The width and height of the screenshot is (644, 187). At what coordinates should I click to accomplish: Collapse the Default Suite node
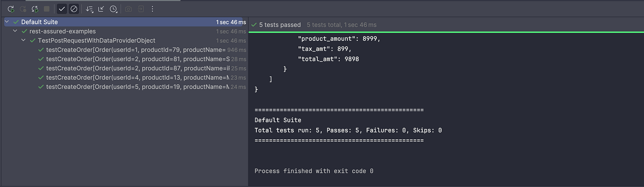(x=7, y=22)
